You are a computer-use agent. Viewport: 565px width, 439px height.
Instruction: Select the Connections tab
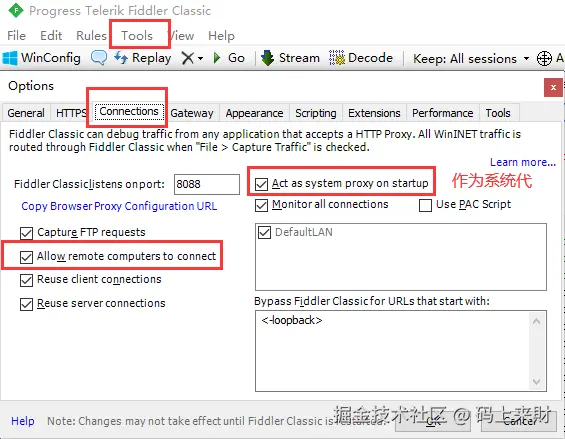click(x=129, y=111)
